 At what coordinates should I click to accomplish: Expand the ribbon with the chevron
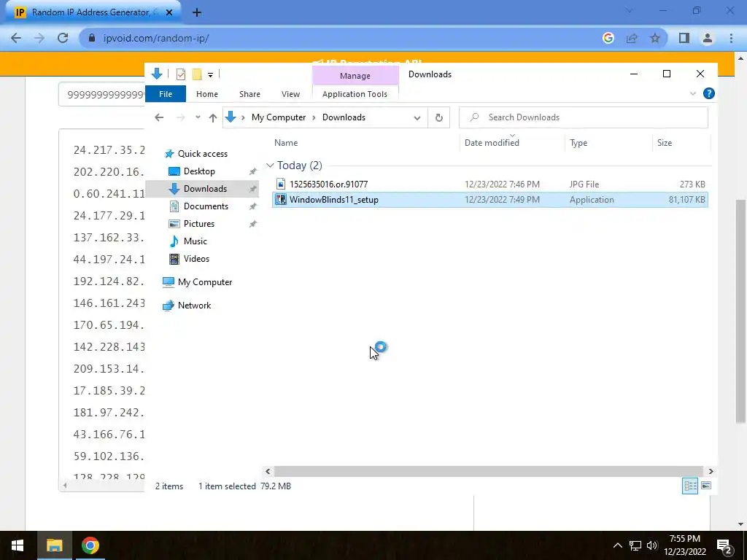pyautogui.click(x=693, y=94)
